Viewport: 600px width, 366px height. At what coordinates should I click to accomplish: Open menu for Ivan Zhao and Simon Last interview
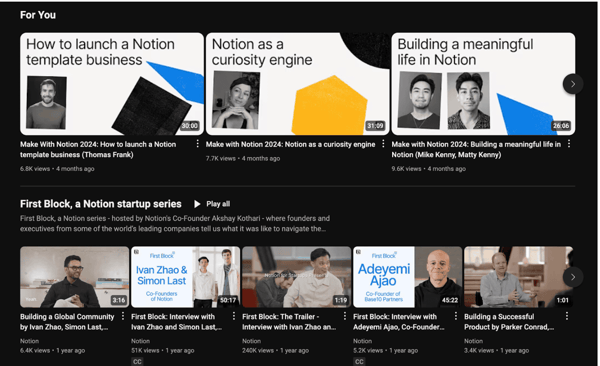[234, 316]
